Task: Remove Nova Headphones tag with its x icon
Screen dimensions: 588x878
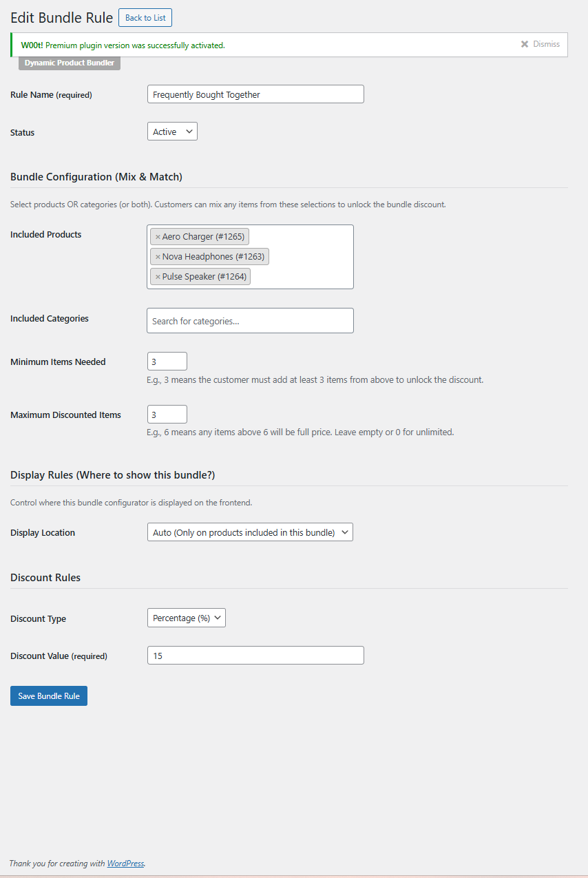Action: pos(158,257)
